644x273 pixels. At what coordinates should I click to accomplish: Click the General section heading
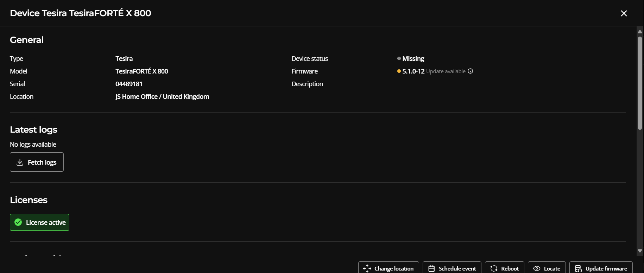point(27,40)
